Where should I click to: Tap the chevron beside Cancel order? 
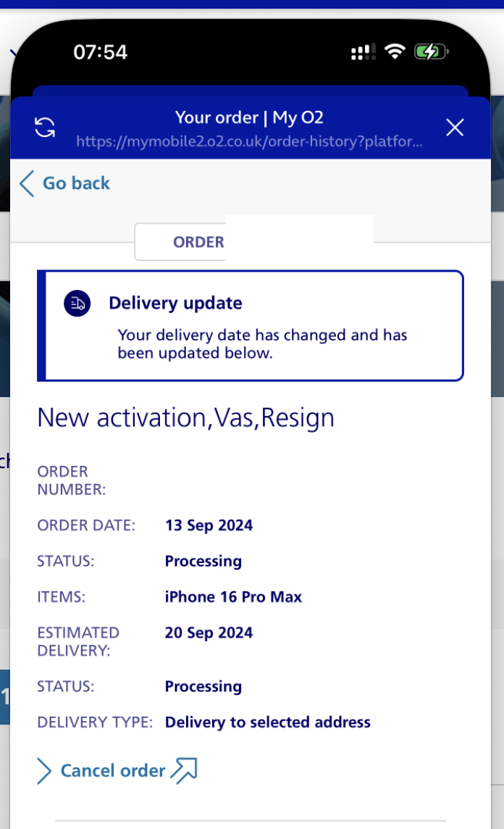click(x=44, y=771)
